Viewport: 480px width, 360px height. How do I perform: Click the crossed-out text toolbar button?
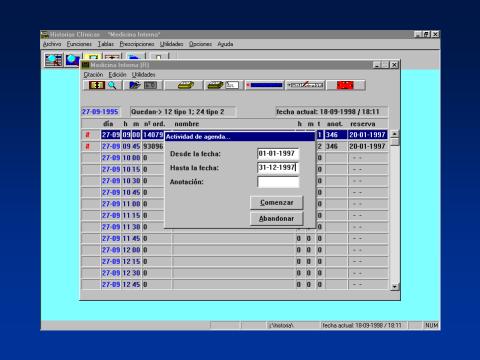(x=305, y=85)
